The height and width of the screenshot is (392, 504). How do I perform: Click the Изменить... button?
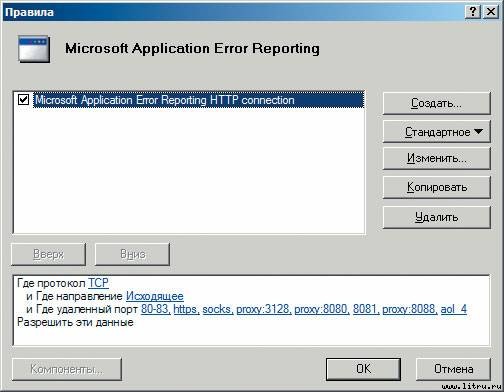click(x=436, y=158)
